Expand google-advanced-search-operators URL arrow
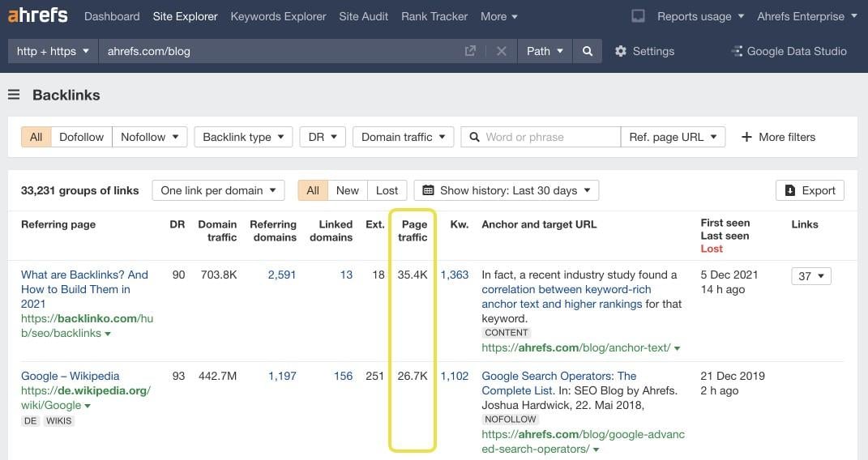The image size is (868, 460). coord(596,449)
